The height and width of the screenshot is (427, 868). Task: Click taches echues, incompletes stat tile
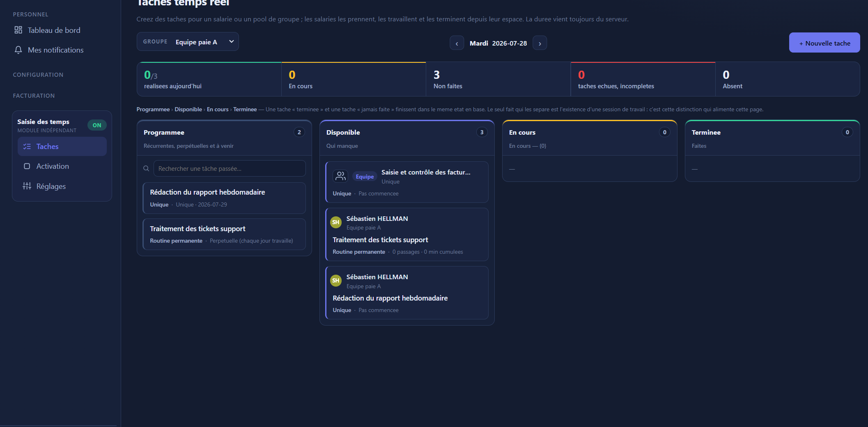click(x=643, y=79)
